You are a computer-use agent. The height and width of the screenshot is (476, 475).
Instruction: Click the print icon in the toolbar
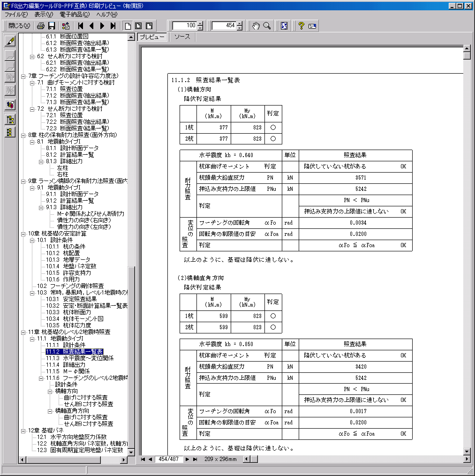(41, 26)
